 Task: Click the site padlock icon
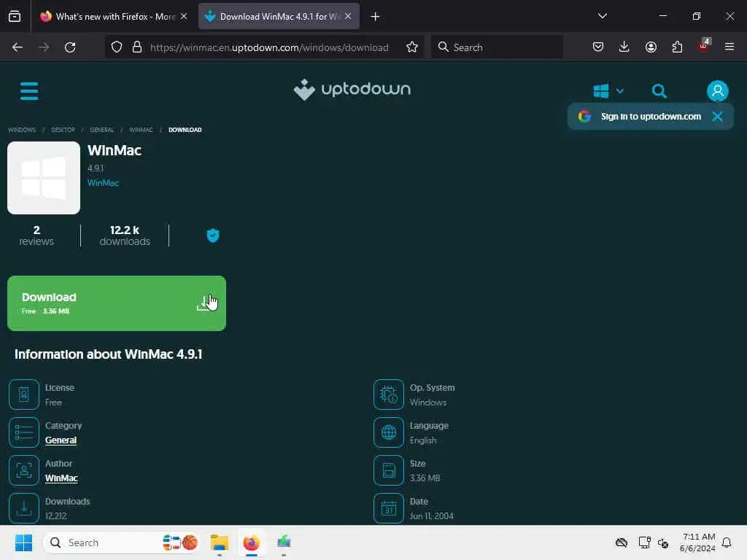137,47
